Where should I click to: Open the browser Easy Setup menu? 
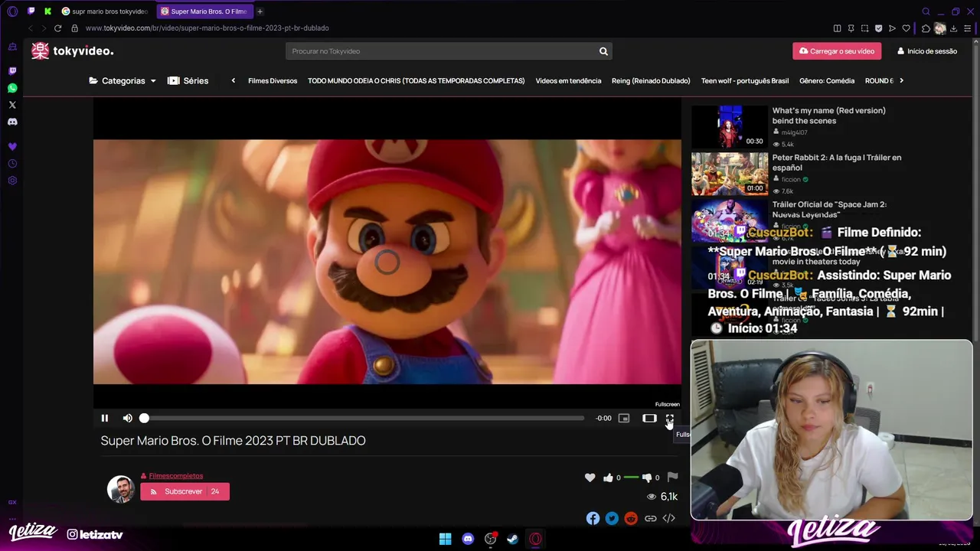(x=969, y=28)
